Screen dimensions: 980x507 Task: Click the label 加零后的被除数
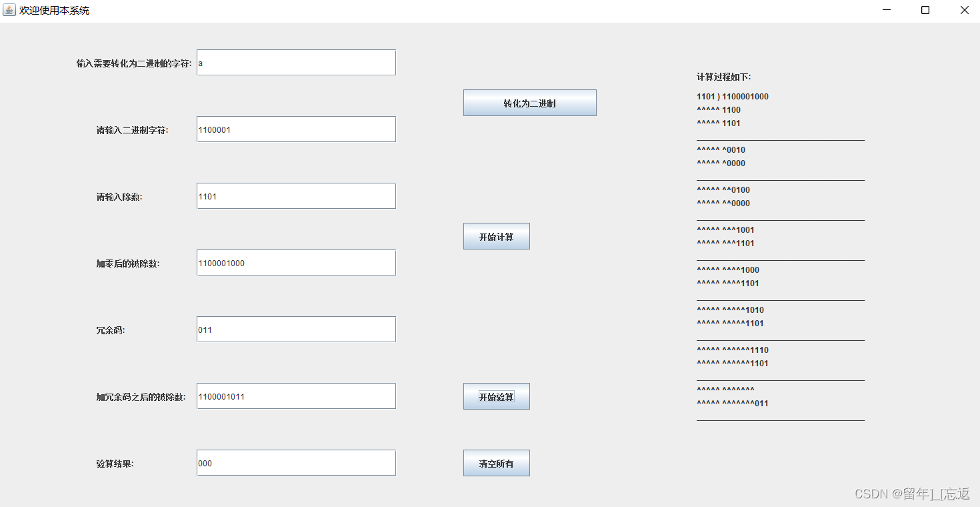click(x=128, y=264)
